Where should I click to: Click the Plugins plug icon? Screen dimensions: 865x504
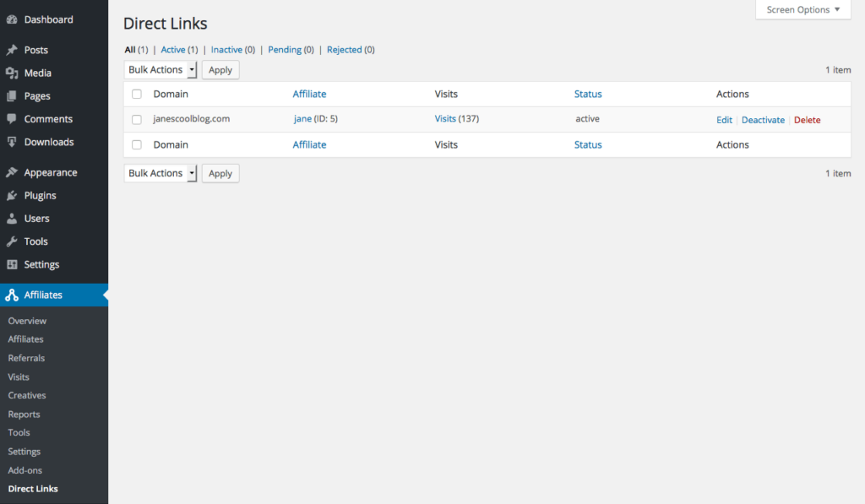[12, 195]
